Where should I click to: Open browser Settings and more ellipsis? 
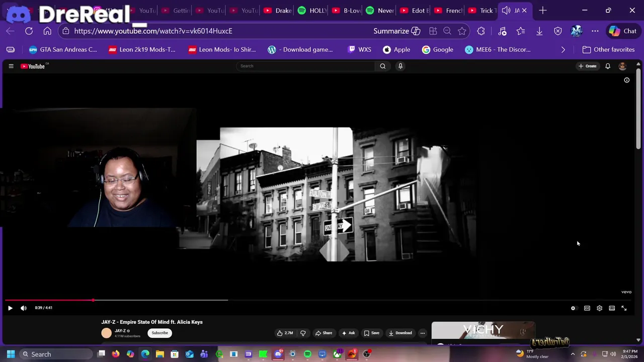(x=595, y=31)
